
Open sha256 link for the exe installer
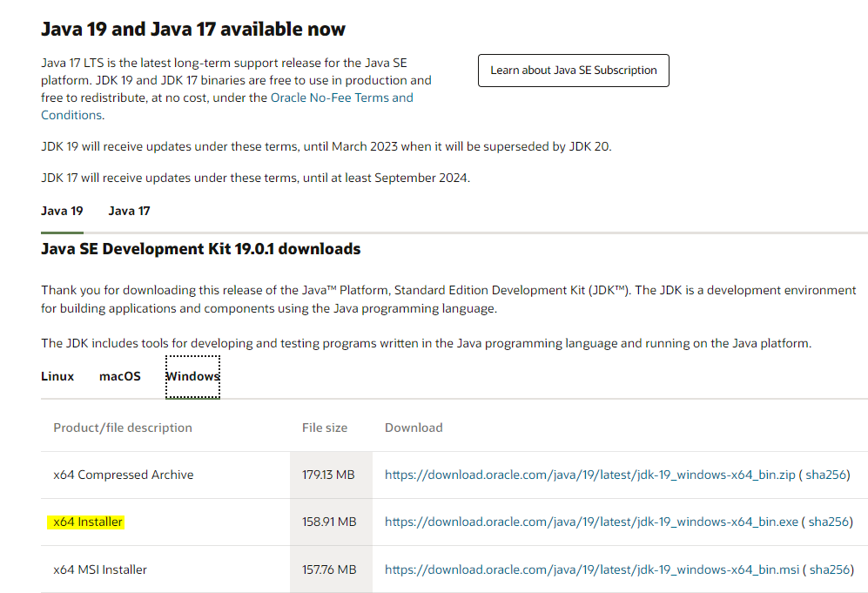coord(829,522)
